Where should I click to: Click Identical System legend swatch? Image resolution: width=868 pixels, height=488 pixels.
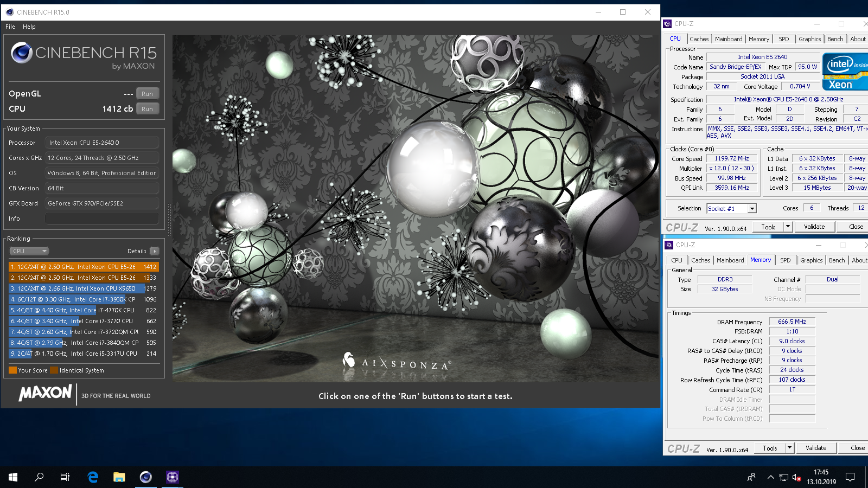[54, 370]
